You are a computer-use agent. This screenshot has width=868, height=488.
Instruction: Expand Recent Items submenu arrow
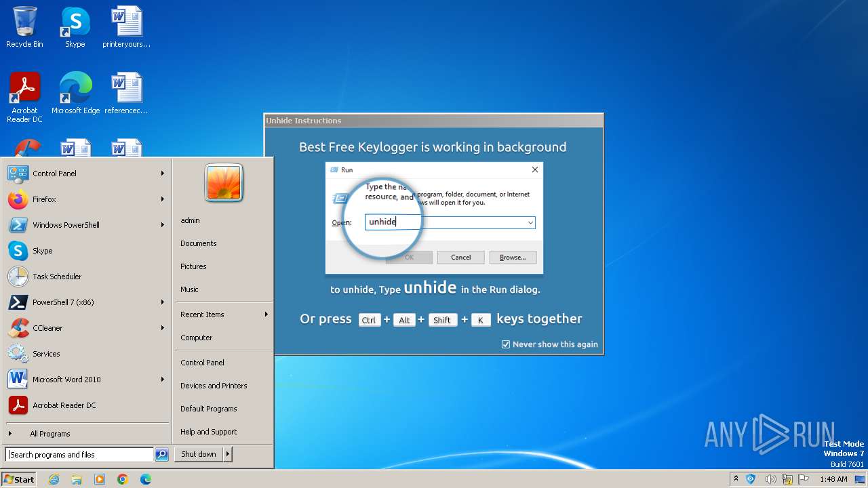click(267, 314)
